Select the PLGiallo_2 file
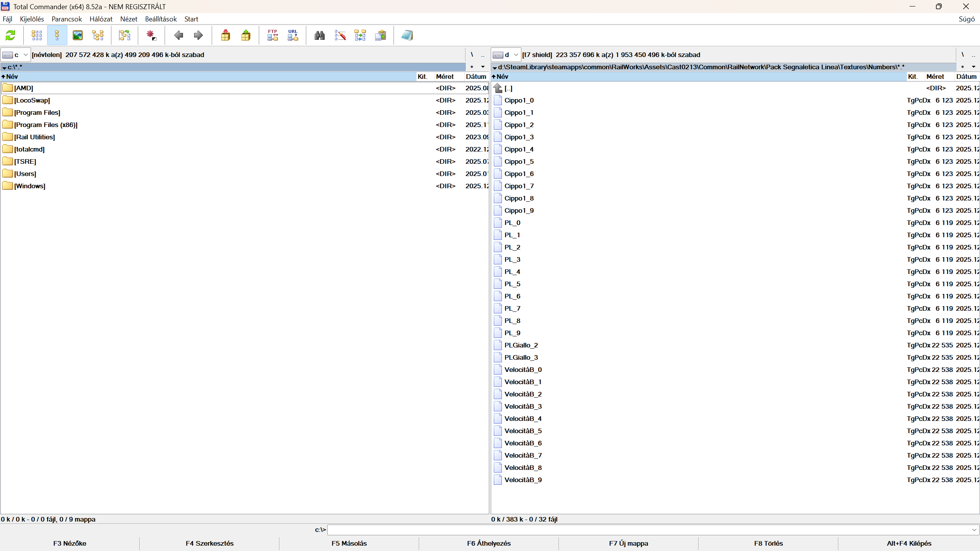 (x=521, y=345)
